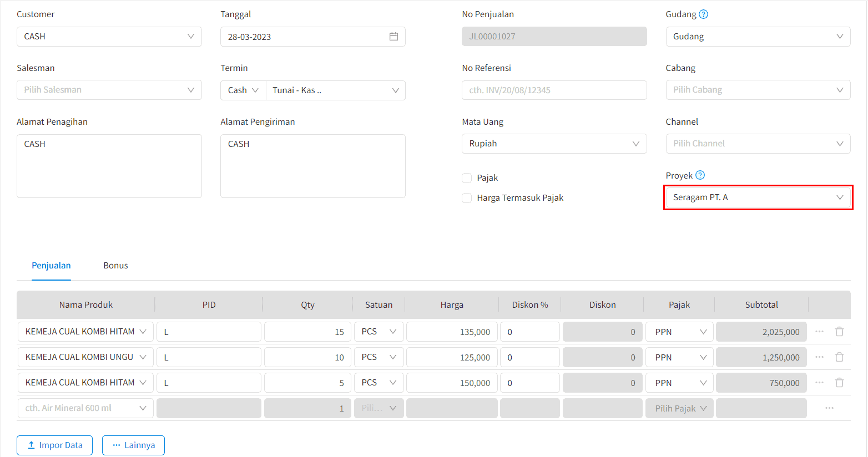The width and height of the screenshot is (868, 457).
Task: Delete the KEMEJA CUAL KOMBI UNGU row
Action: [x=839, y=357]
